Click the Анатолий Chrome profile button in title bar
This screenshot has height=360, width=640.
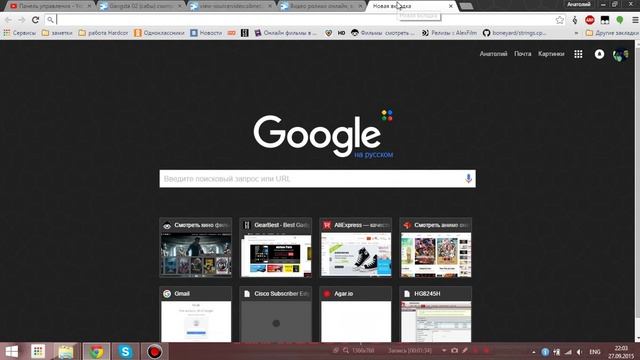[x=578, y=4]
